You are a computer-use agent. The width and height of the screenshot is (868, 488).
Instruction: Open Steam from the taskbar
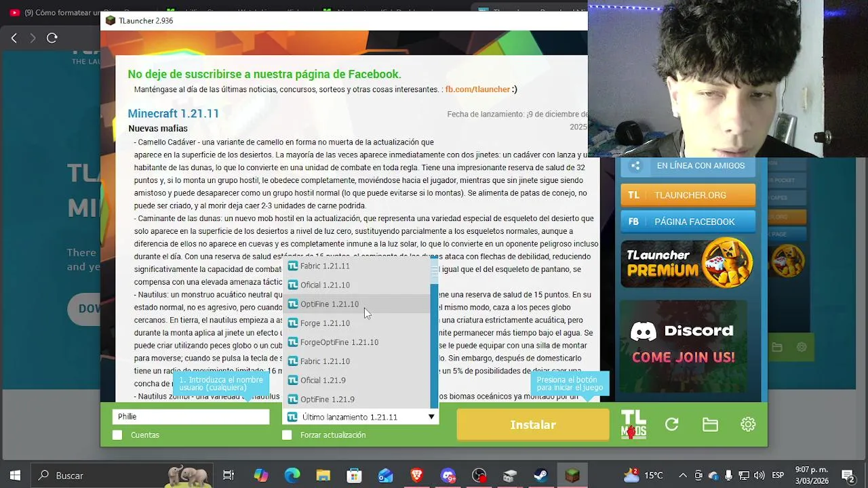tap(541, 476)
